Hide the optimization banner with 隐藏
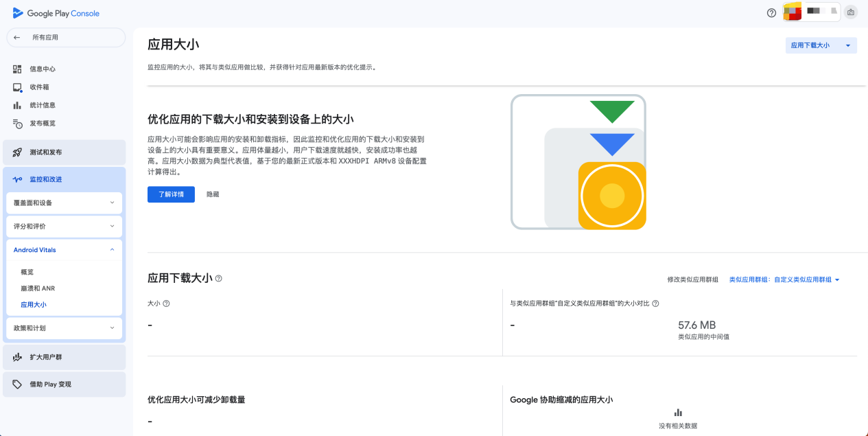 [x=213, y=194]
